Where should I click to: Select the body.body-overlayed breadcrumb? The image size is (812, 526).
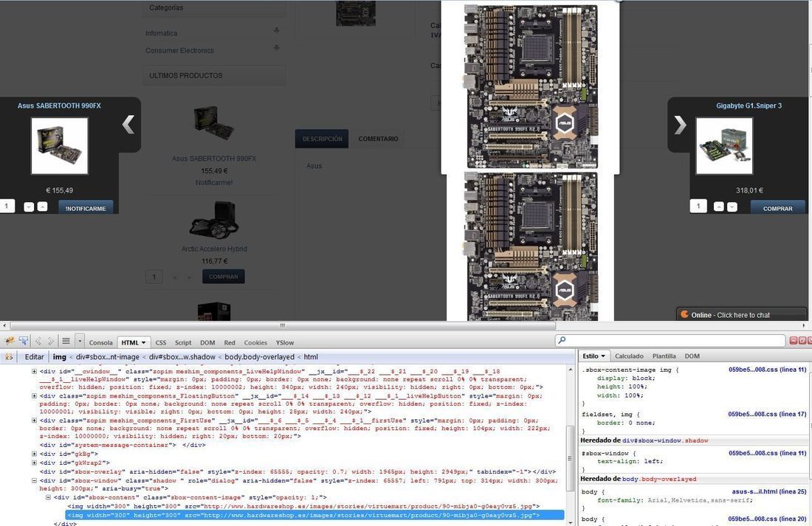coord(259,357)
